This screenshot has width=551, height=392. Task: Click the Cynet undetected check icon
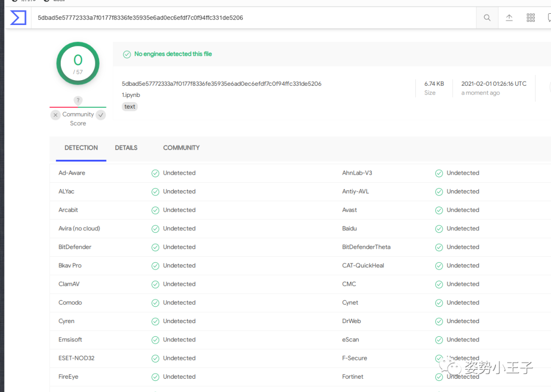tap(439, 303)
